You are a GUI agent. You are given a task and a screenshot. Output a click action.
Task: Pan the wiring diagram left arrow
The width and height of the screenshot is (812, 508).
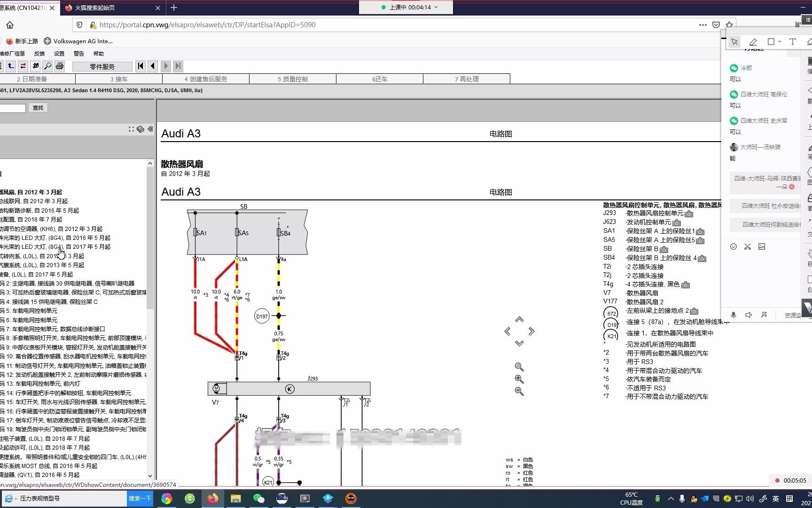click(507, 332)
